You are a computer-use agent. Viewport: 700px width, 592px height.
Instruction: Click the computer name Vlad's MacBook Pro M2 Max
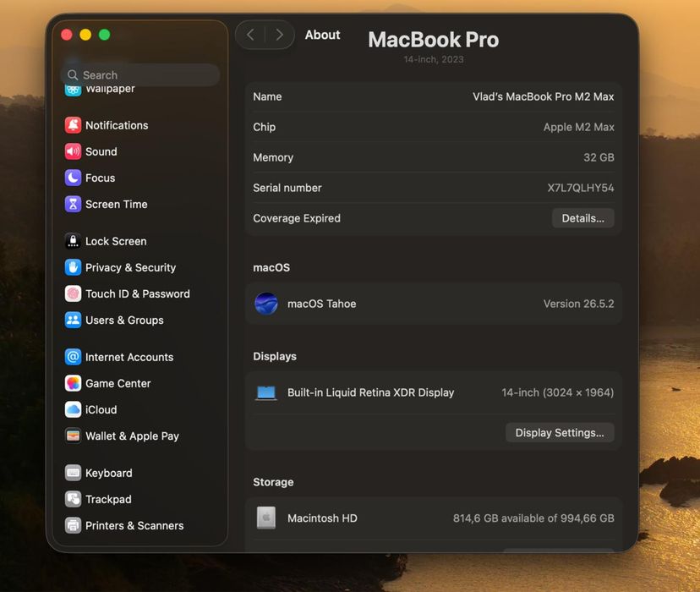tap(544, 97)
